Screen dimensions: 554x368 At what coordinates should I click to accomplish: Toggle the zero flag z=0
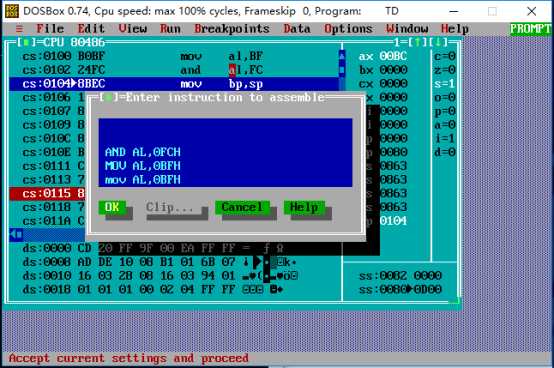point(445,70)
